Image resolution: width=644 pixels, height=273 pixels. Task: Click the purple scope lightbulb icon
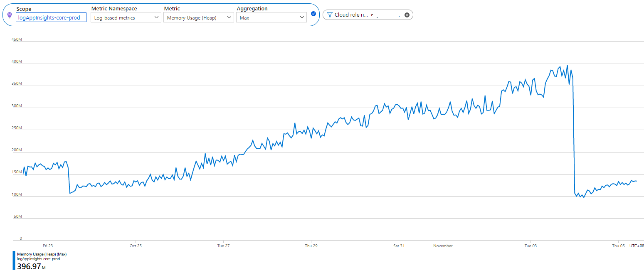[x=9, y=14]
